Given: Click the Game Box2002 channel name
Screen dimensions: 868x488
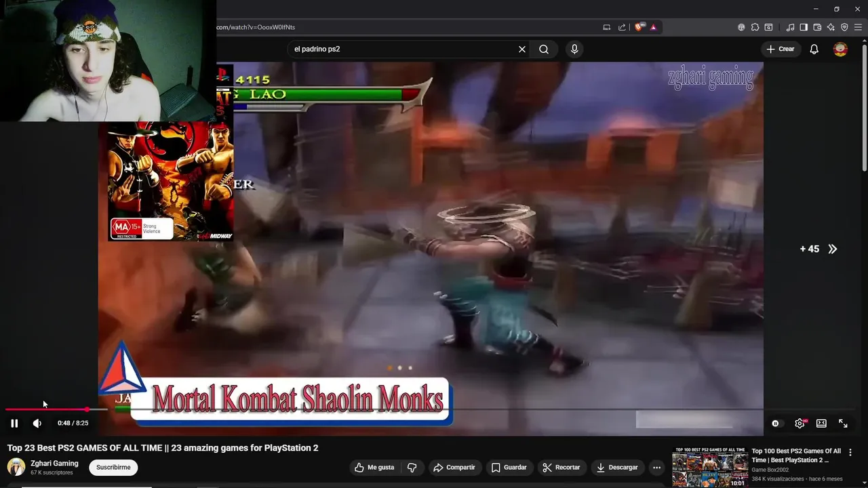Looking at the screenshot, I should (770, 470).
